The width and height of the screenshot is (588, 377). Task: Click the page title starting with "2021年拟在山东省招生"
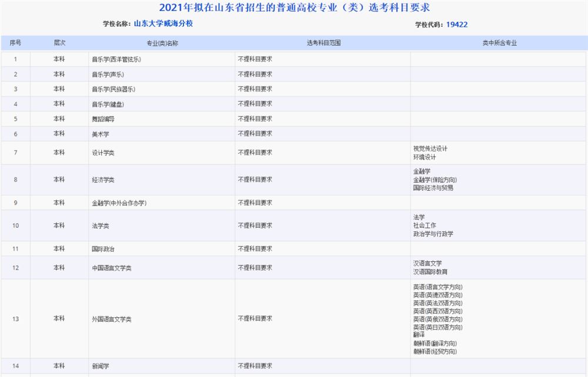[x=295, y=8]
